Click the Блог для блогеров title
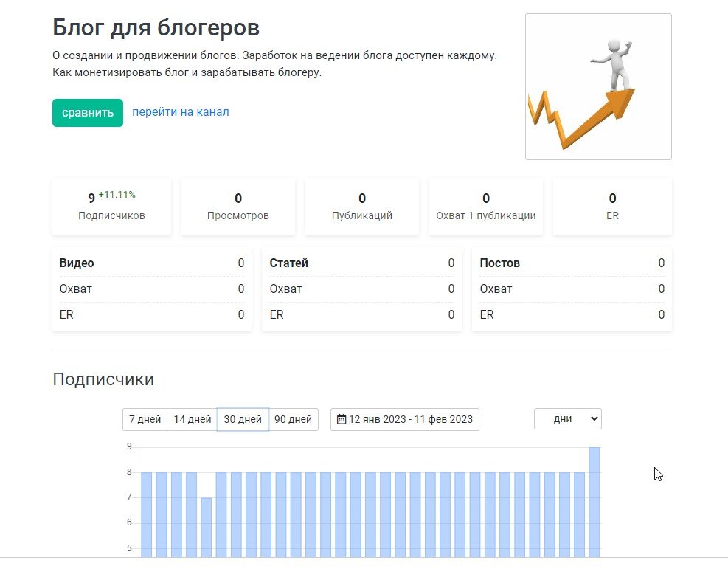Image resolution: width=728 pixels, height=577 pixels. (156, 27)
